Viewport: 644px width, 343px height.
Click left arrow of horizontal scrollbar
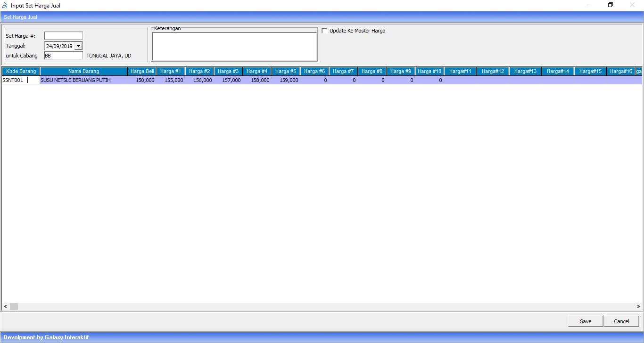tap(6, 307)
